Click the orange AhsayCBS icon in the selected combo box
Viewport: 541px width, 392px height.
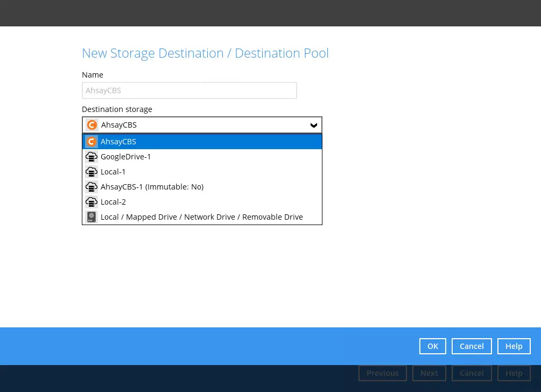pos(92,125)
